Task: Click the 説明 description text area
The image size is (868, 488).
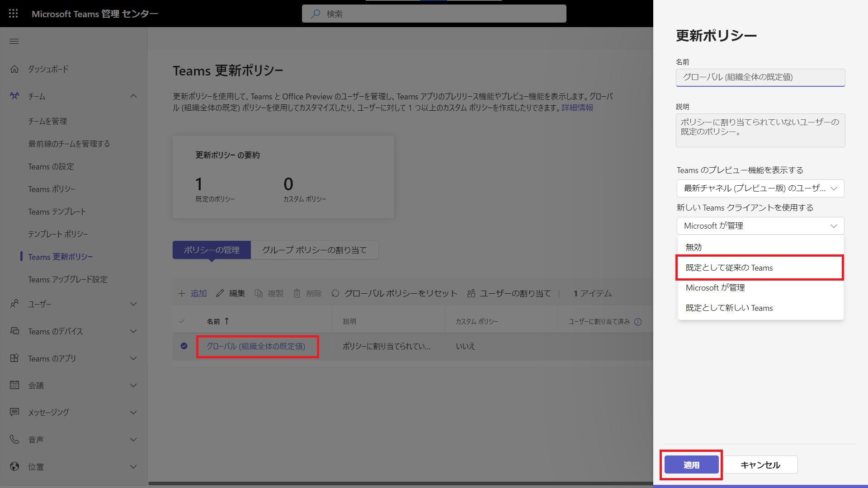Action: tap(760, 130)
